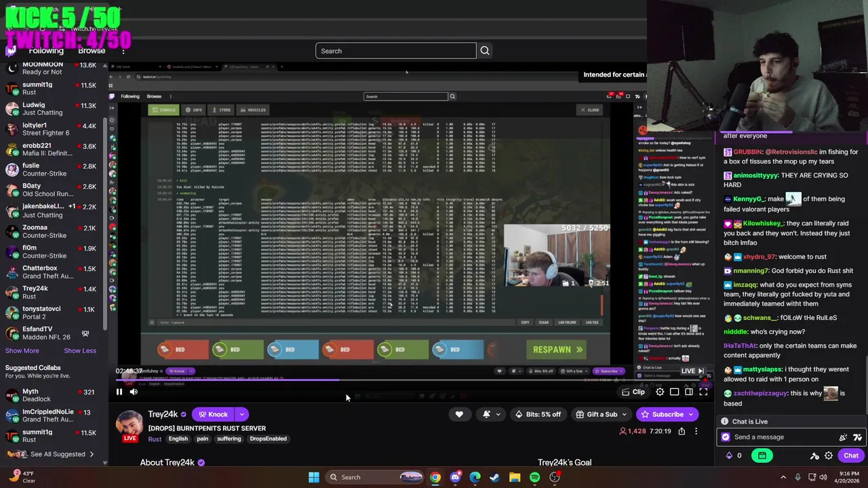
Task: Open Spotify from the taskbar
Action: [534, 477]
